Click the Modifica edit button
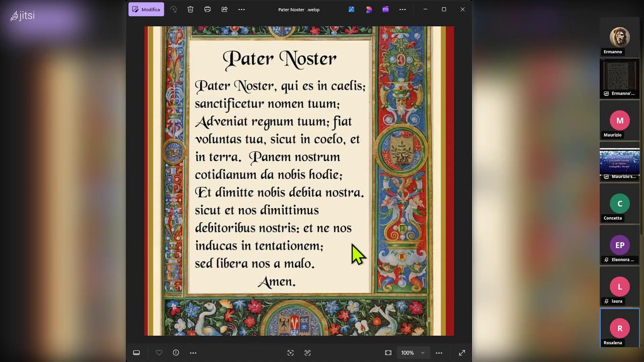Viewport: 644px width, 362px height. [x=146, y=10]
